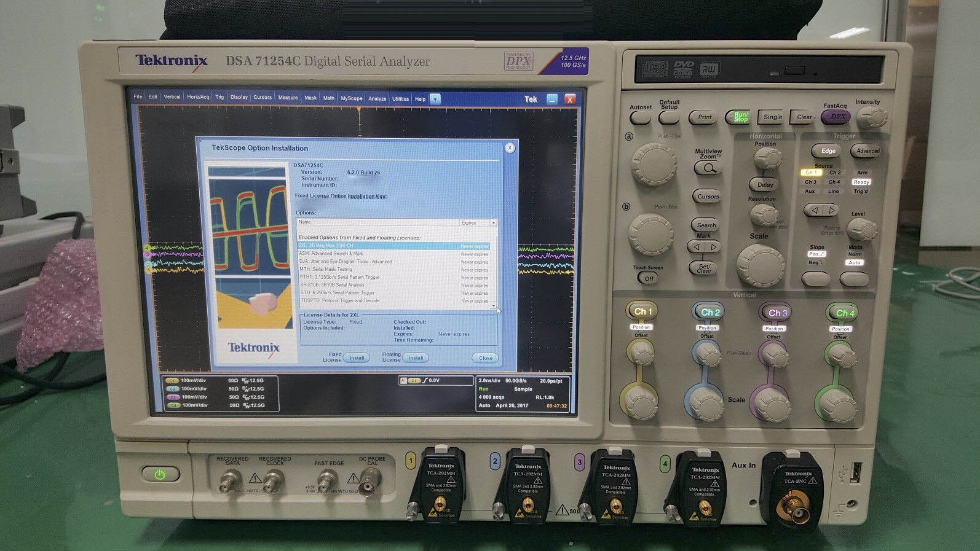980x551 pixels.
Task: Open the Vertical menu
Action: (172, 96)
